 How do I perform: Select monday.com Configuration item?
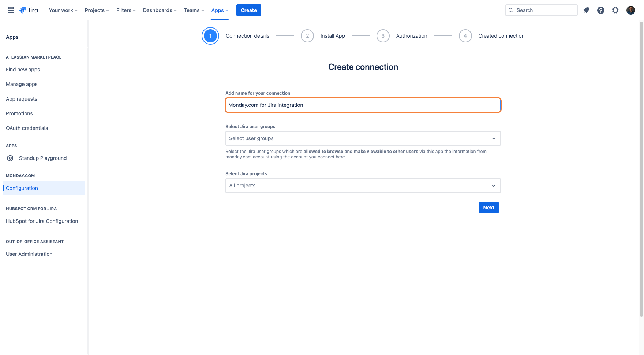click(44, 188)
